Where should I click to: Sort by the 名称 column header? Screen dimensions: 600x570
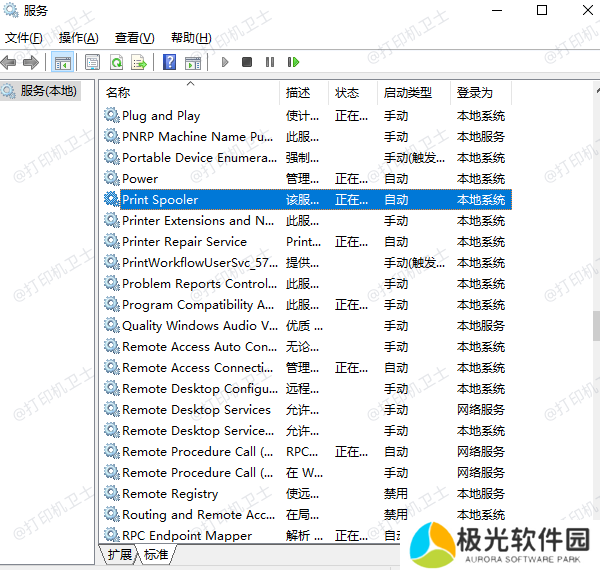(190, 93)
